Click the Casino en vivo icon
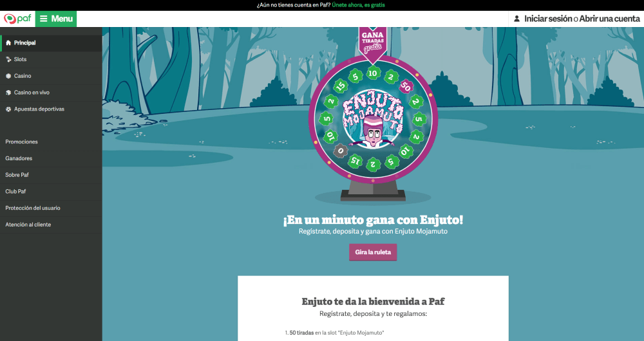Viewport: 644px width, 341px height. 8,93
